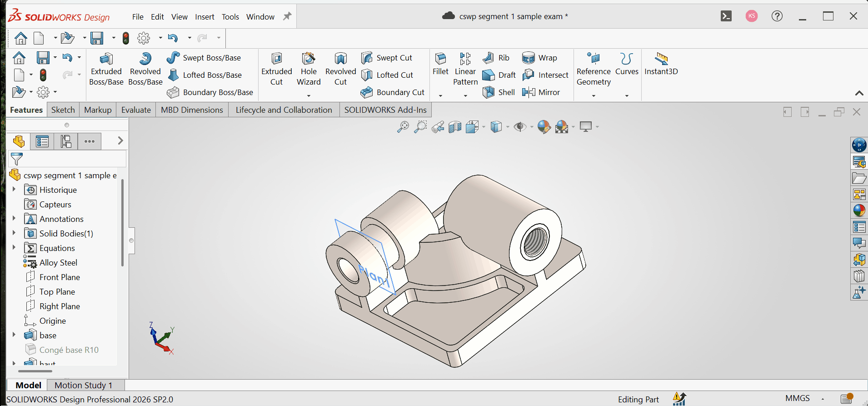Expand the Reference Geometry dropdown arrow
Image resolution: width=868 pixels, height=406 pixels.
pyautogui.click(x=594, y=95)
